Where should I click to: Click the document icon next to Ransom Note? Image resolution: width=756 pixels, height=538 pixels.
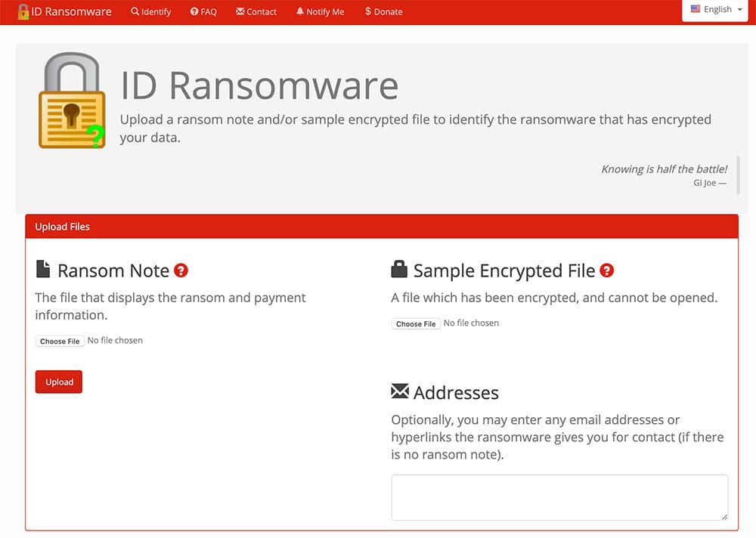point(43,269)
